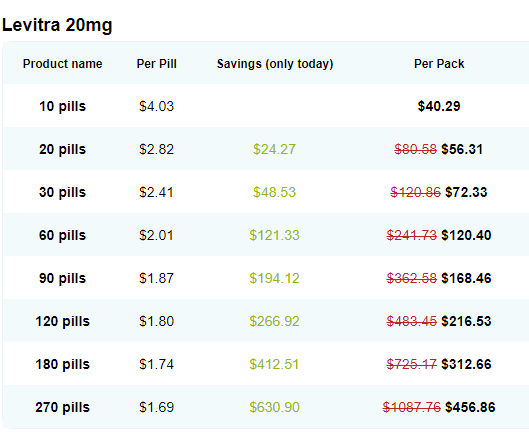This screenshot has width=529, height=443.
Task: Choose the 60 pills package
Action: click(x=62, y=235)
